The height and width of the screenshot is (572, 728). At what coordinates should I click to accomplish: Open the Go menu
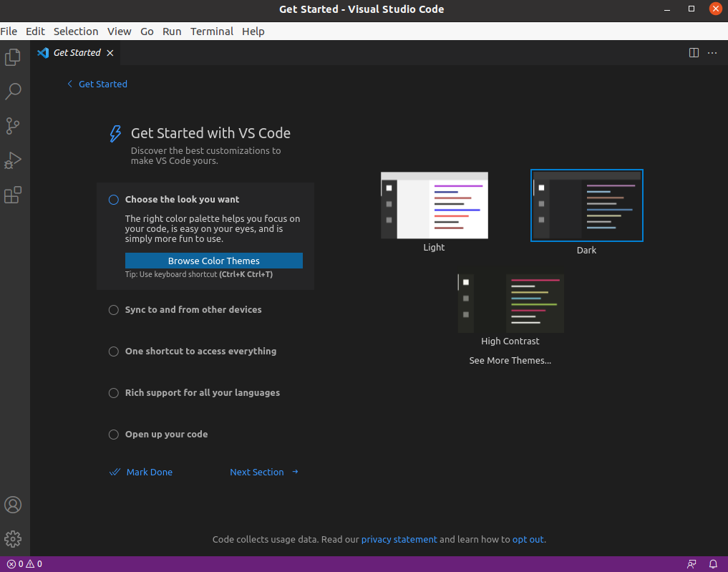pyautogui.click(x=147, y=31)
